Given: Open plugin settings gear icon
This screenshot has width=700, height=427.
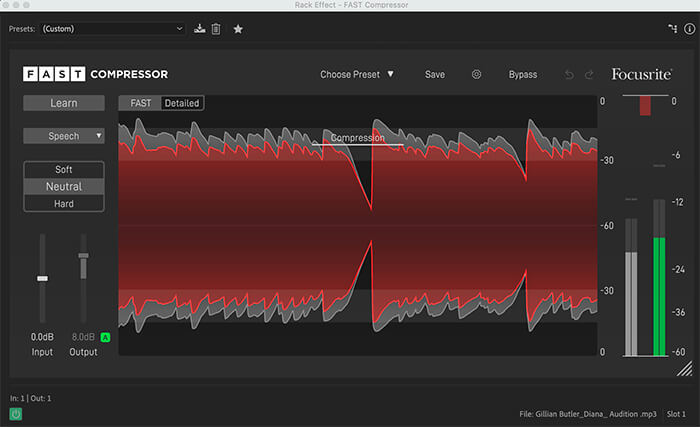Looking at the screenshot, I should [x=476, y=74].
